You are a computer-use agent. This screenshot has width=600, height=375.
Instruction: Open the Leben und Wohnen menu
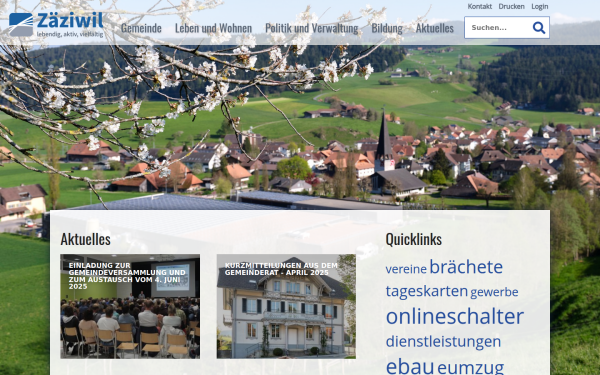click(213, 28)
